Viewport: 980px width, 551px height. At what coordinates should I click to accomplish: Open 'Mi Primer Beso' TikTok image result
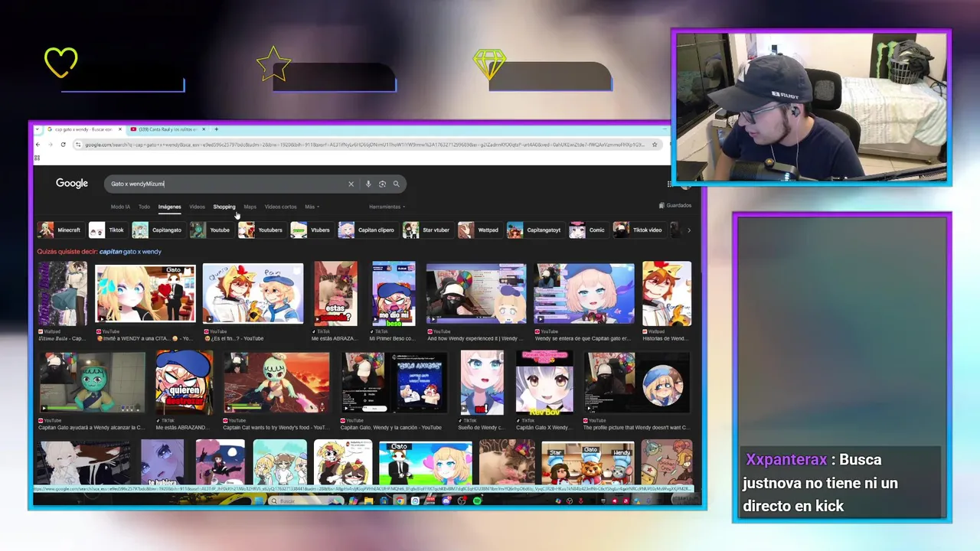click(394, 294)
